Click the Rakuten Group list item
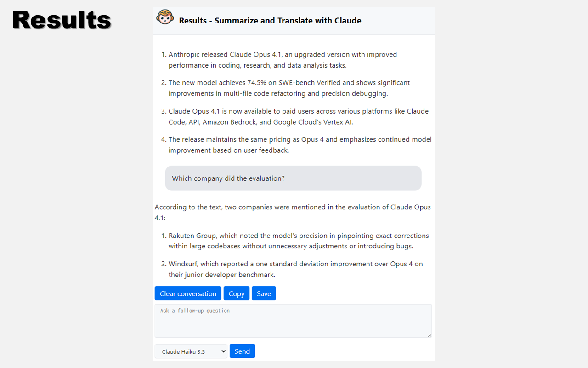 [x=298, y=241]
